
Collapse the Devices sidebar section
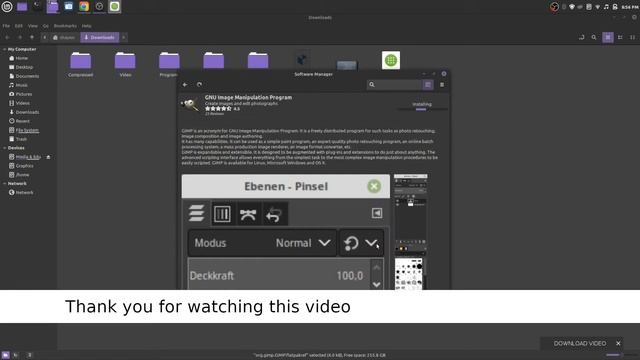(x=4, y=148)
